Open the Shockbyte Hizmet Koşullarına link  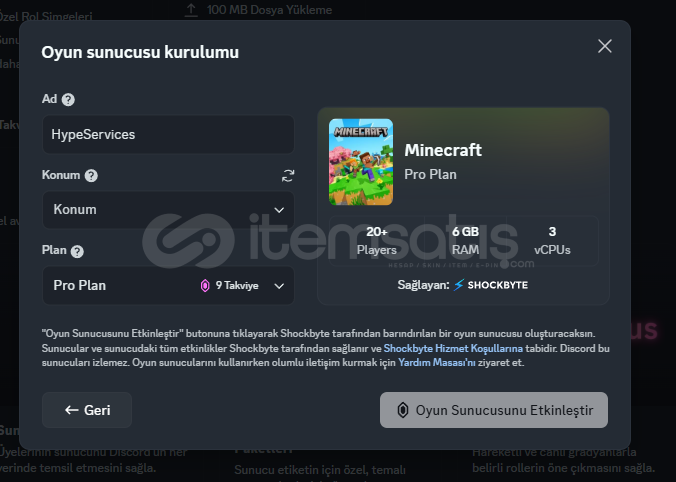coord(453,348)
